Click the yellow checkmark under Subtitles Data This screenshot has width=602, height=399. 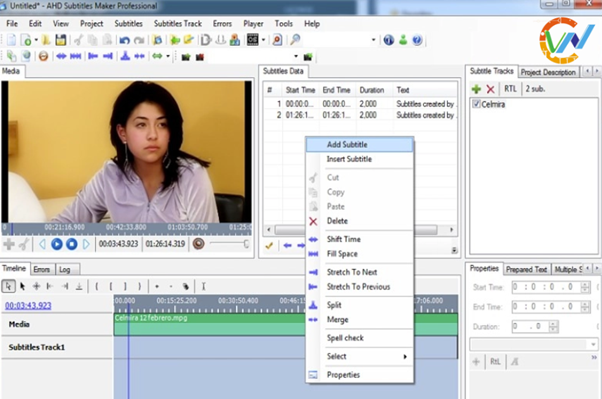[x=269, y=245]
